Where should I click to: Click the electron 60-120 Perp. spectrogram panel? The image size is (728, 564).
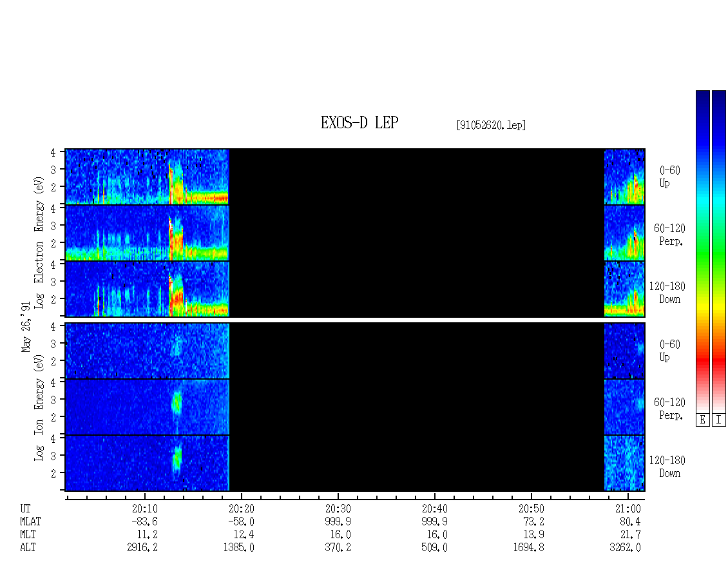355,233
